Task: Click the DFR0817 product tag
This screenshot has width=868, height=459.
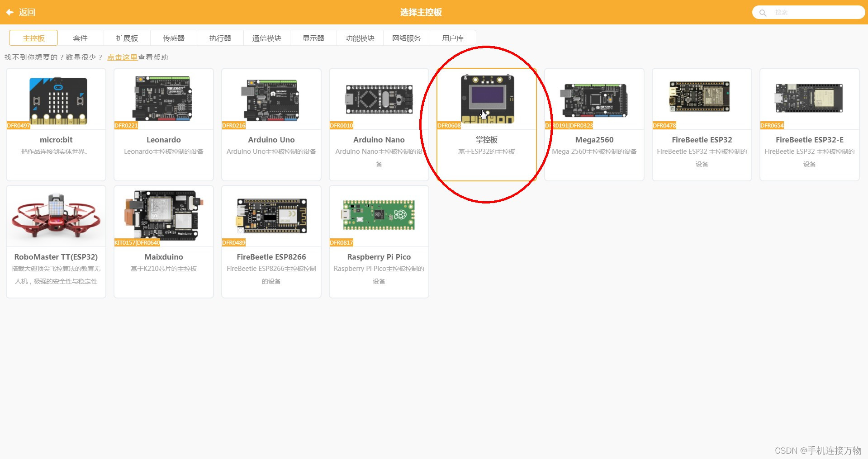Action: click(x=342, y=243)
